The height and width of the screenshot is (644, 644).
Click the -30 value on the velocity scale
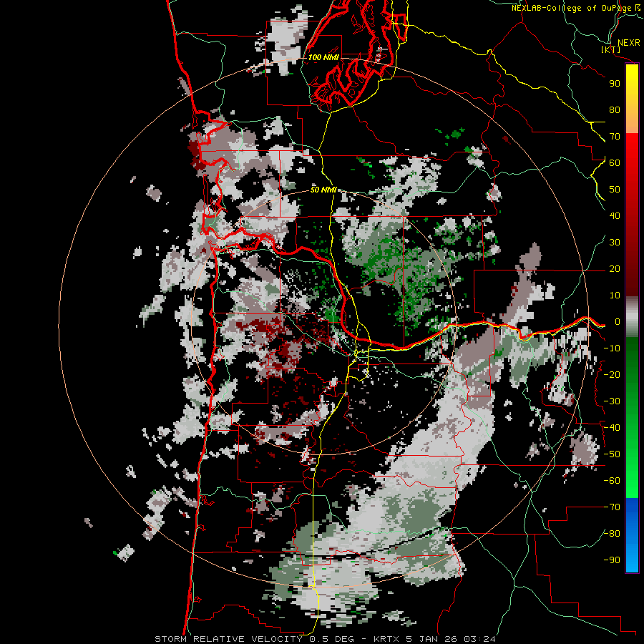612,401
